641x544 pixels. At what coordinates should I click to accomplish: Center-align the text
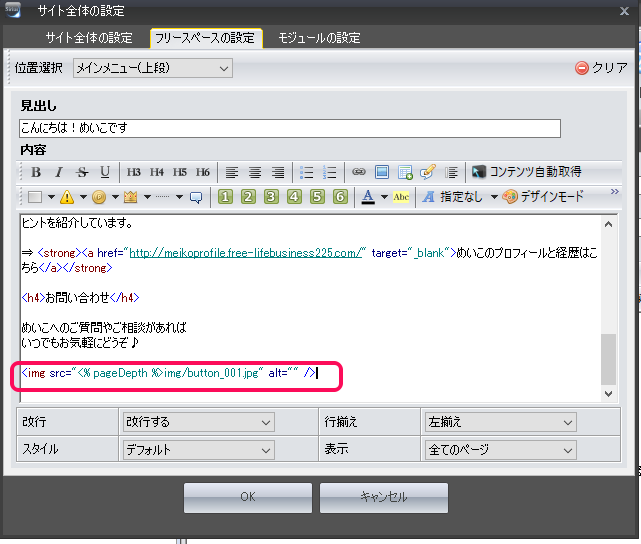[x=254, y=172]
